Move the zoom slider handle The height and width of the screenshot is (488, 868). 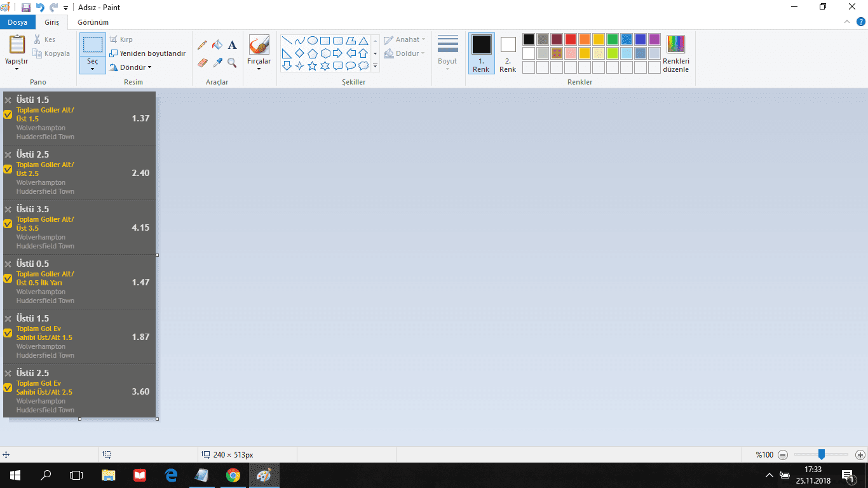click(821, 454)
